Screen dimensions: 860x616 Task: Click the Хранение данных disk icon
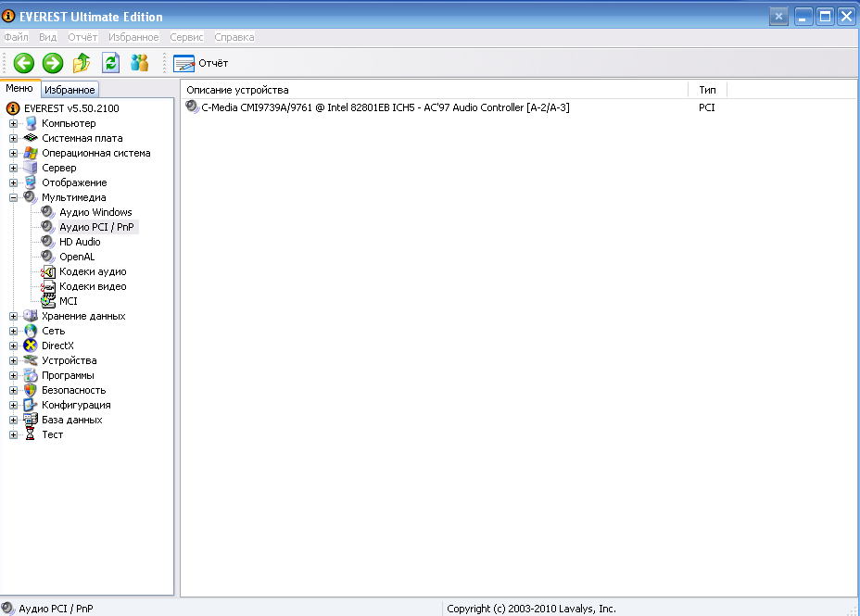tap(31, 316)
